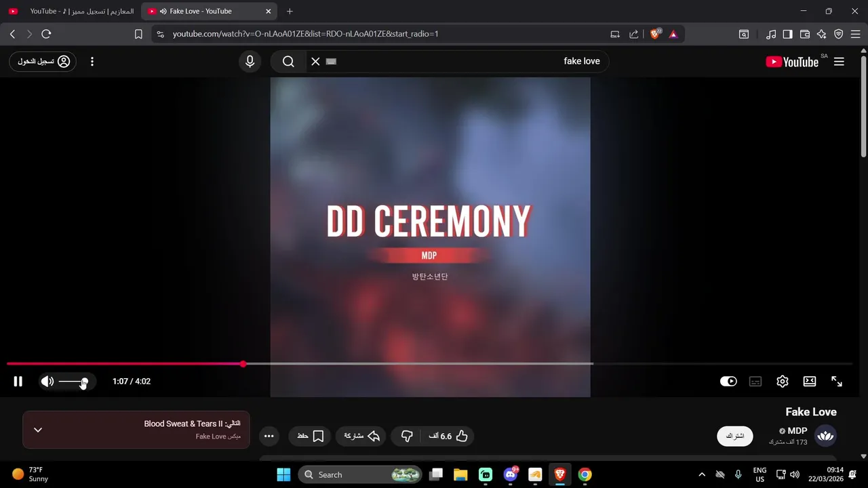Click the player volume slider handle
868x488 pixels.
point(83,382)
